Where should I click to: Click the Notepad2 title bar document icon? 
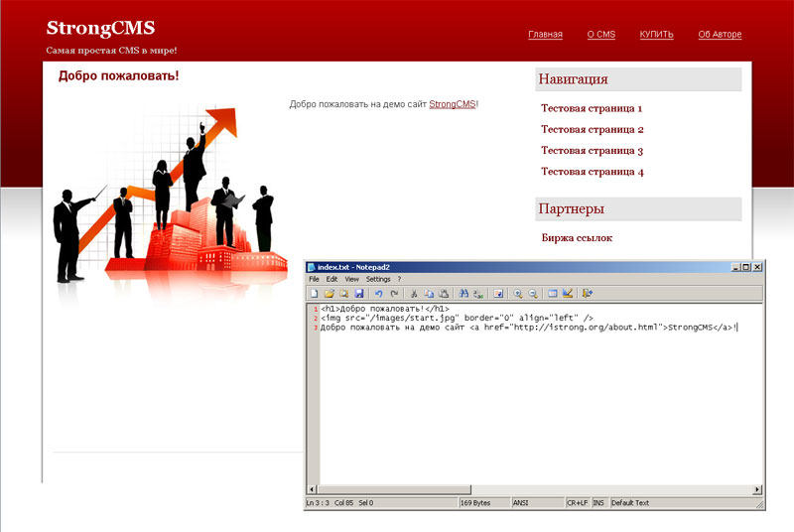(x=312, y=267)
